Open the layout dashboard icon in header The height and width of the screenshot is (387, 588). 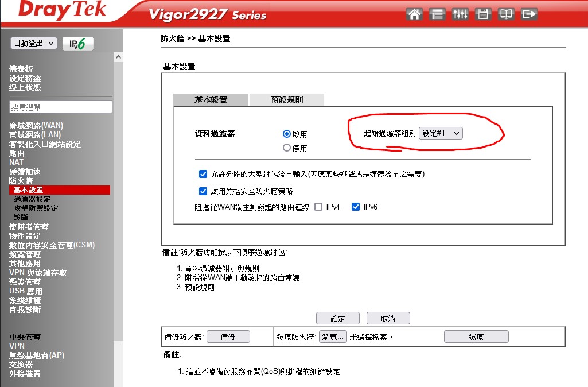[x=438, y=14]
